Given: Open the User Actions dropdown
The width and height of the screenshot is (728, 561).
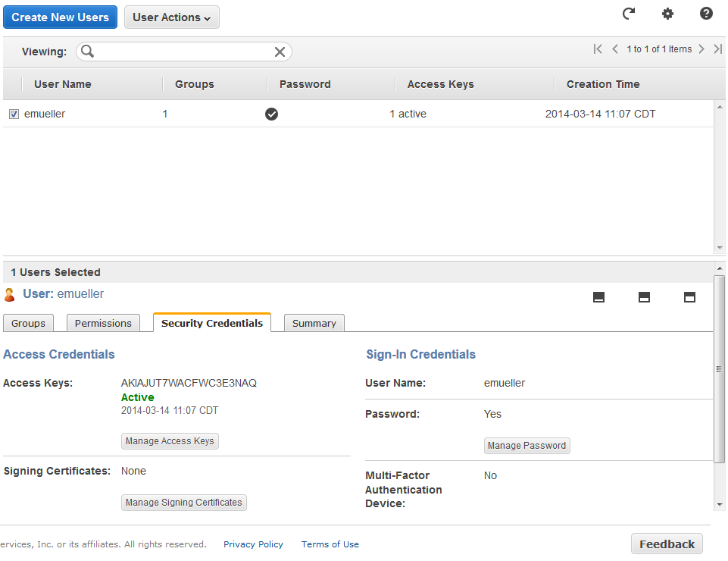Looking at the screenshot, I should tap(171, 17).
